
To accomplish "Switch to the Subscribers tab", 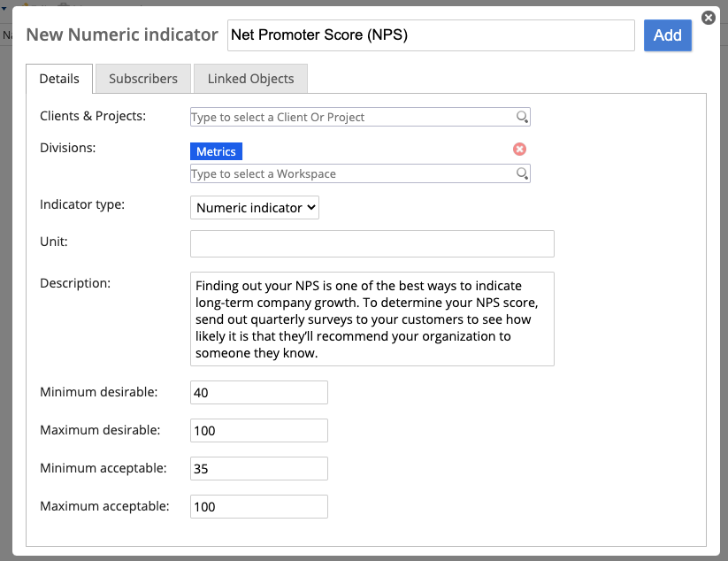I will click(x=143, y=79).
